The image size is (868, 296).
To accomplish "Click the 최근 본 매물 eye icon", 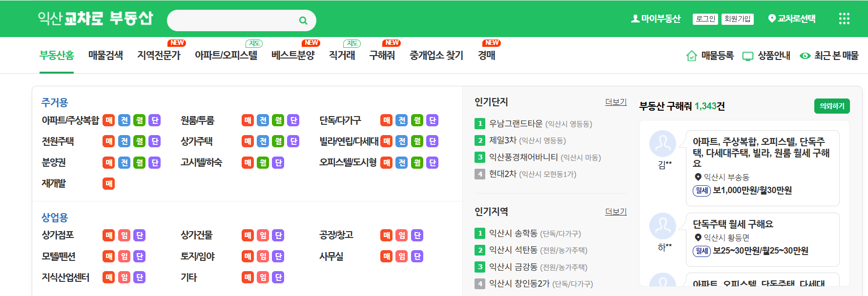I will pos(805,56).
